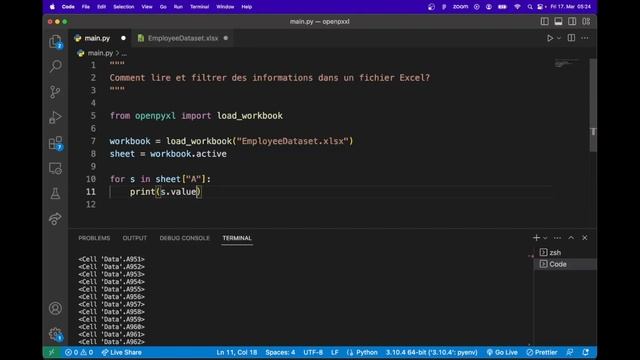Select the 3.10.4 64-bit interpreter
This screenshot has width=640, height=360.
tap(431, 352)
